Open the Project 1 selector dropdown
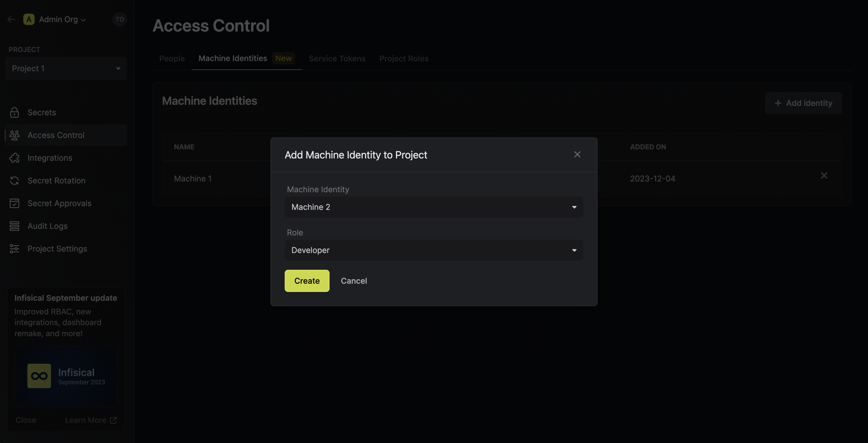This screenshot has width=868, height=443. [66, 68]
